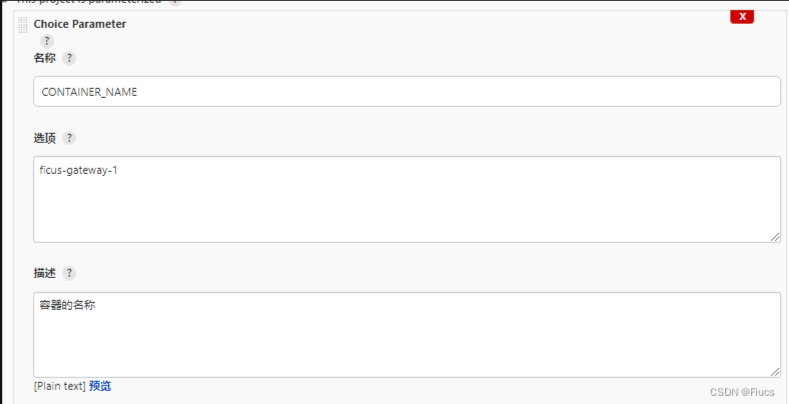Click the [Plain text] format label
Screen dimensions: 789x404
pyautogui.click(x=59, y=386)
